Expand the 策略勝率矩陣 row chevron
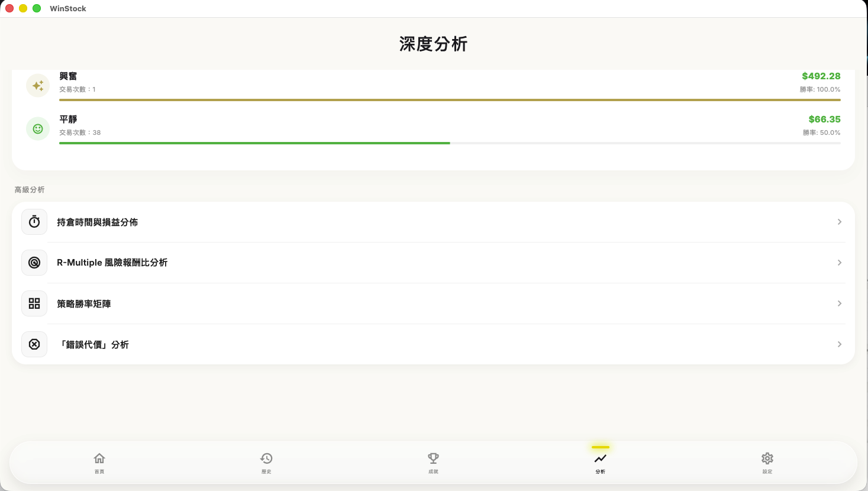This screenshot has width=868, height=491. (x=839, y=303)
